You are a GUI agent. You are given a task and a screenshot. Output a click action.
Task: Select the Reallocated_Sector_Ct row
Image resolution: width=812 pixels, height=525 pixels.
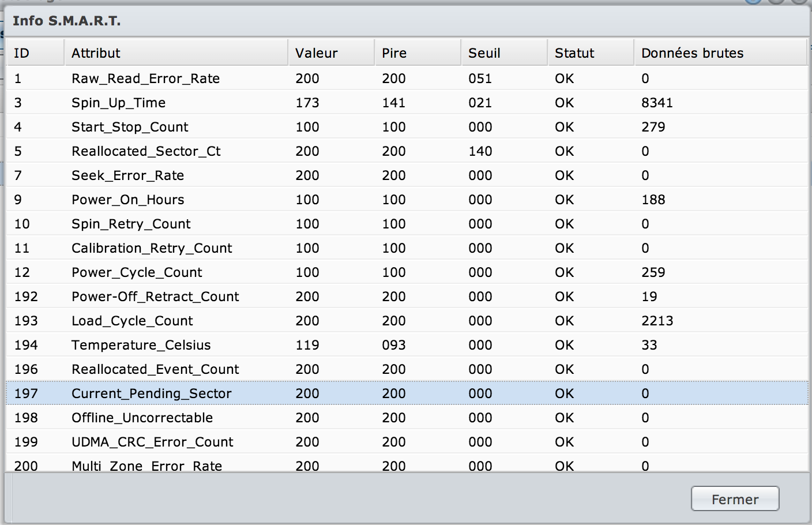coord(146,151)
